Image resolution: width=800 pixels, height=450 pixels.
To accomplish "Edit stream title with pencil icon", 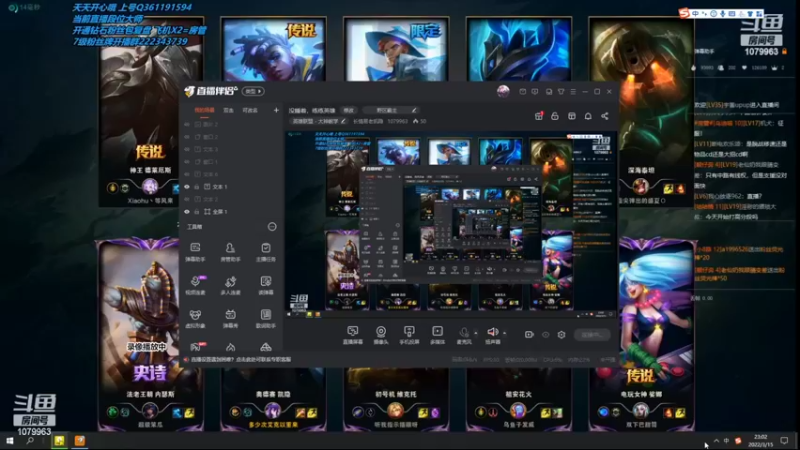I will point(414,110).
